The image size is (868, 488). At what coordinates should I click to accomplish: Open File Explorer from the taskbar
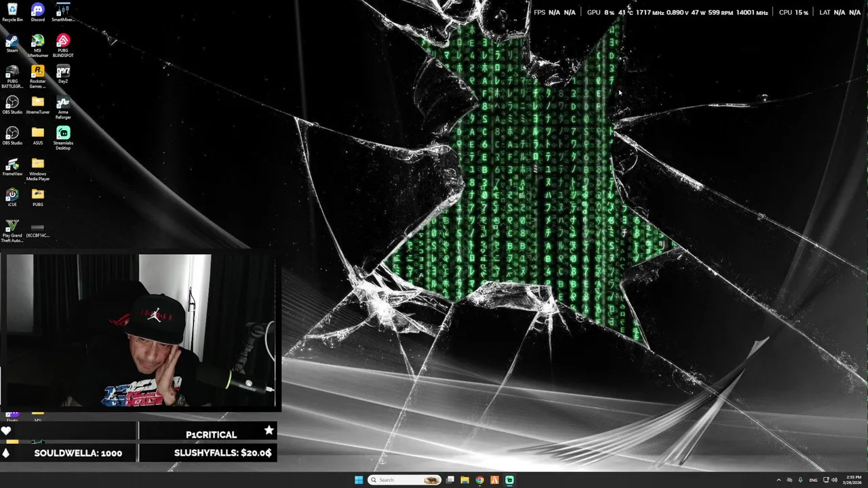(465, 480)
